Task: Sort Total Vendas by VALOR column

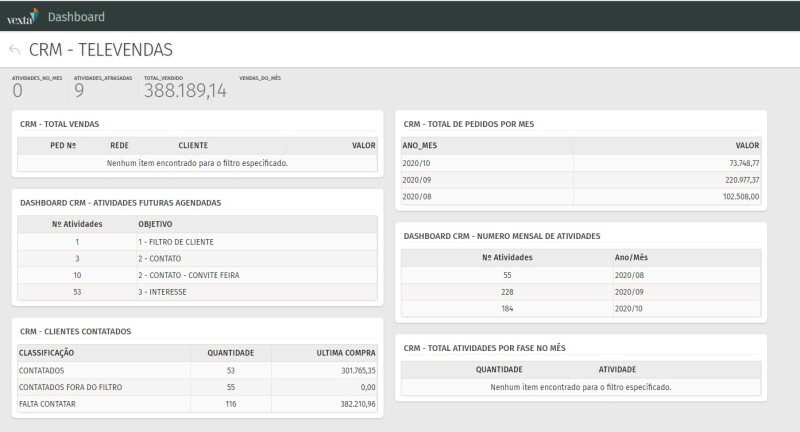Action: 363,145
